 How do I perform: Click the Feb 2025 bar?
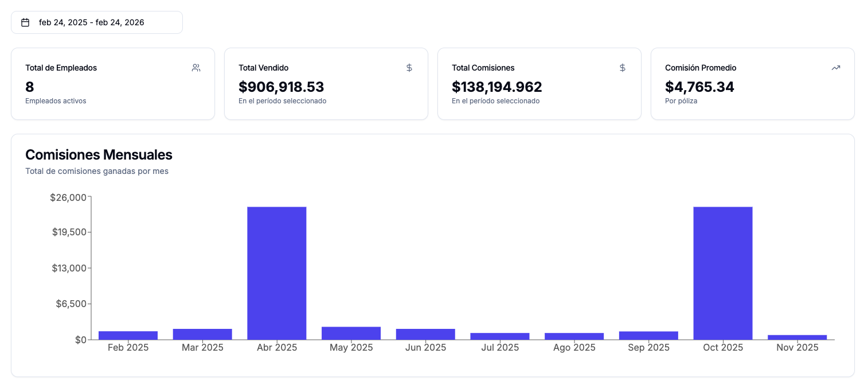point(128,335)
